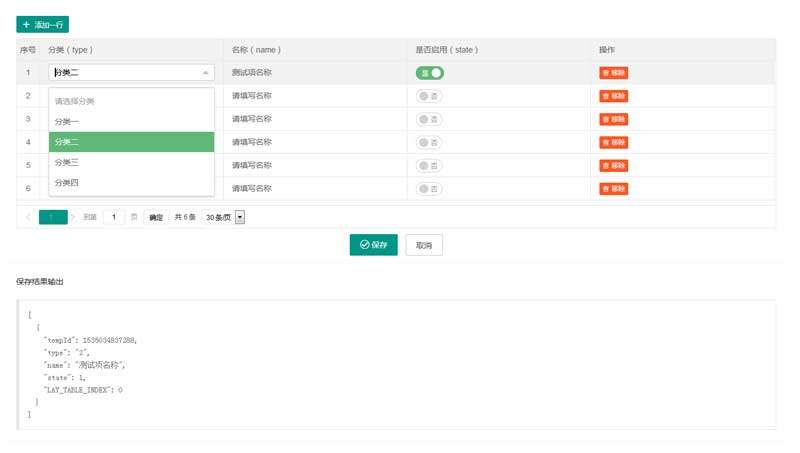This screenshot has height=453, width=800.
Task: Remove row 5 with its red 移除 button
Action: pos(614,165)
